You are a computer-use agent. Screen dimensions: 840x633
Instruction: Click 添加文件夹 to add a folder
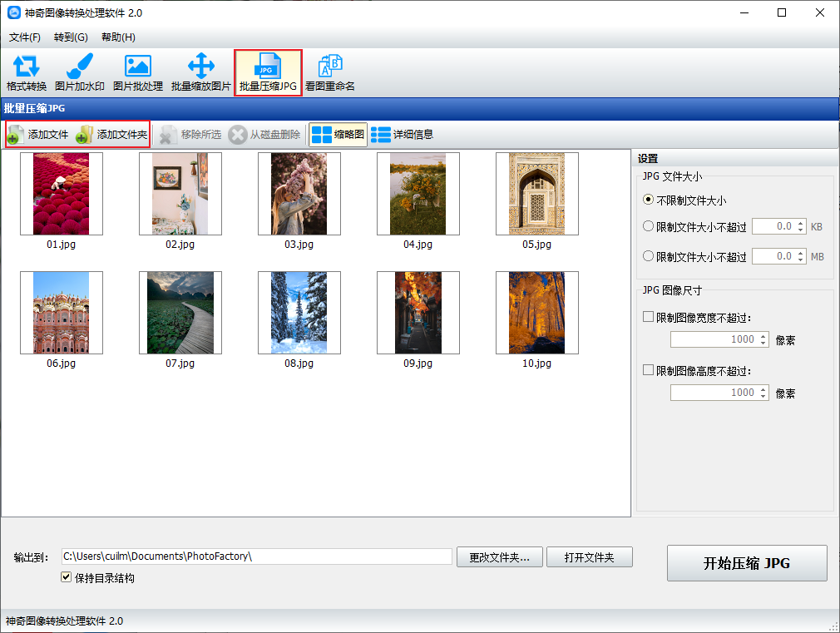111,135
